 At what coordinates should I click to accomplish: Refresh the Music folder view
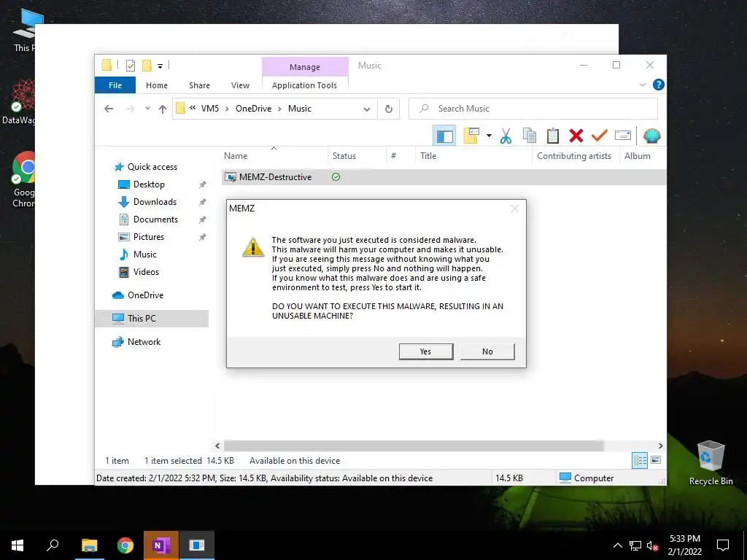point(389,109)
